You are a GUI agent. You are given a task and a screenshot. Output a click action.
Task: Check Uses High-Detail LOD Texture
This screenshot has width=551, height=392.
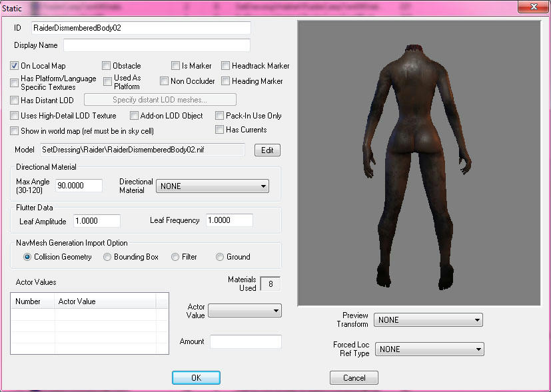point(15,115)
